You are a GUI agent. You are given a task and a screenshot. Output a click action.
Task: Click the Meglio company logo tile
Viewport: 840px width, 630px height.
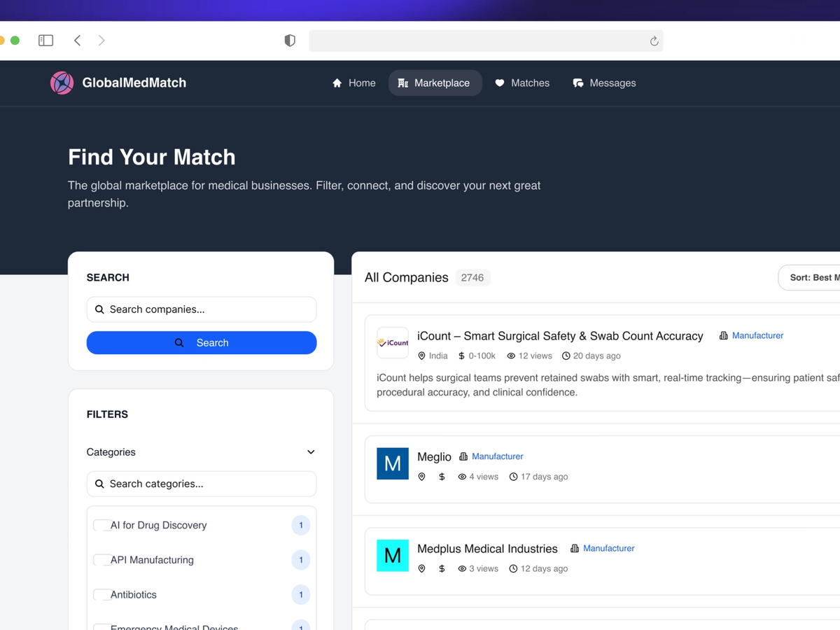393,463
